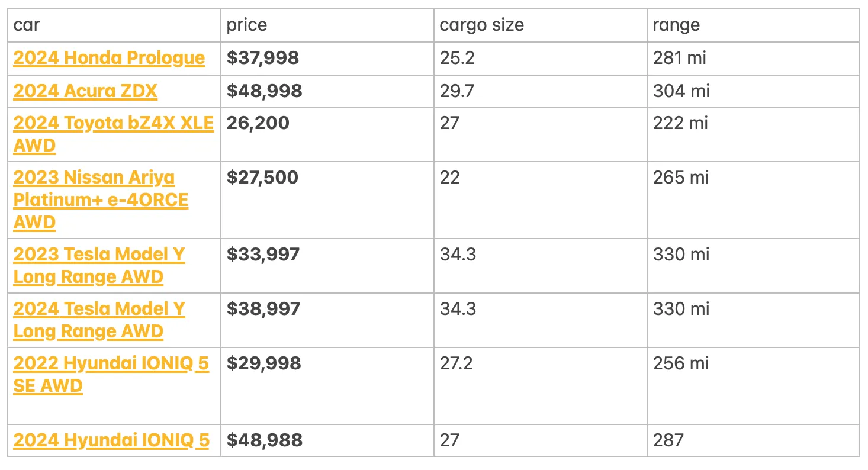Image resolution: width=868 pixels, height=470 pixels.
Task: Click the 304 mi range cell
Action: coord(681,91)
